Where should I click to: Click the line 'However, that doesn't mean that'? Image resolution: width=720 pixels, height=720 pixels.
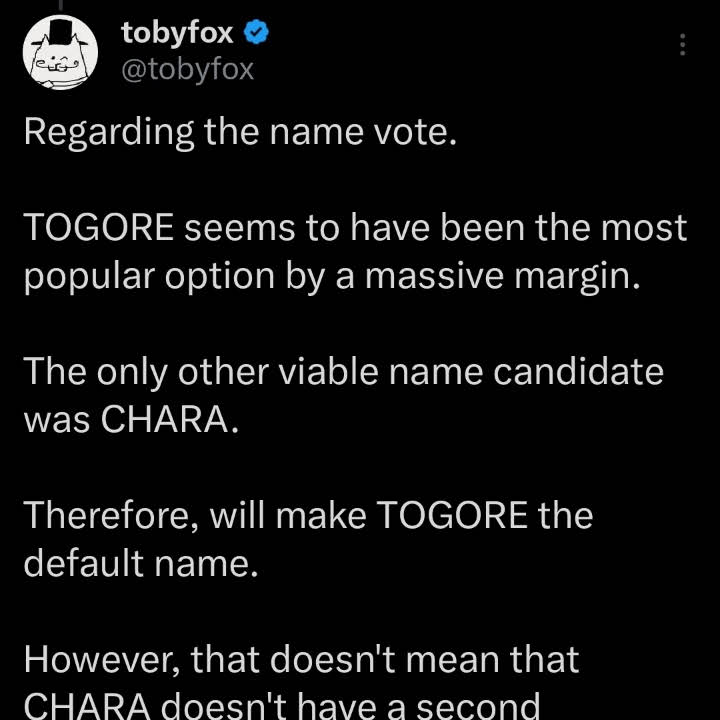point(301,660)
